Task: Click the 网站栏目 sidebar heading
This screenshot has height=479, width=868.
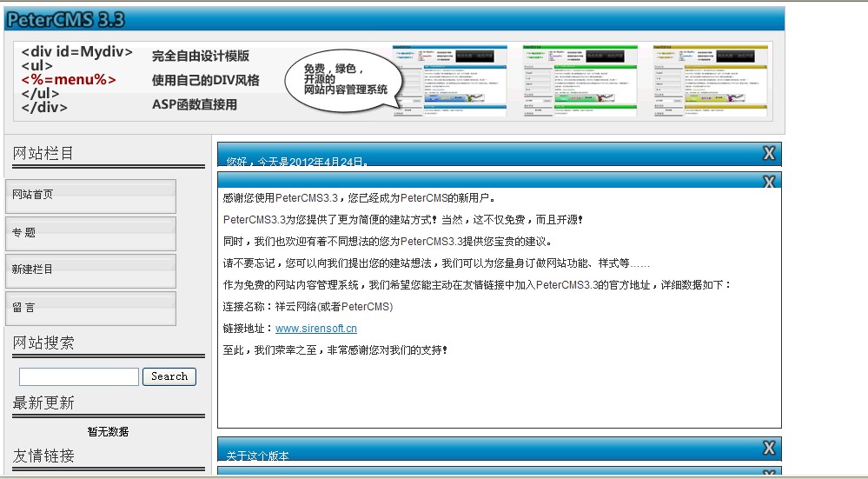Action: pos(43,153)
